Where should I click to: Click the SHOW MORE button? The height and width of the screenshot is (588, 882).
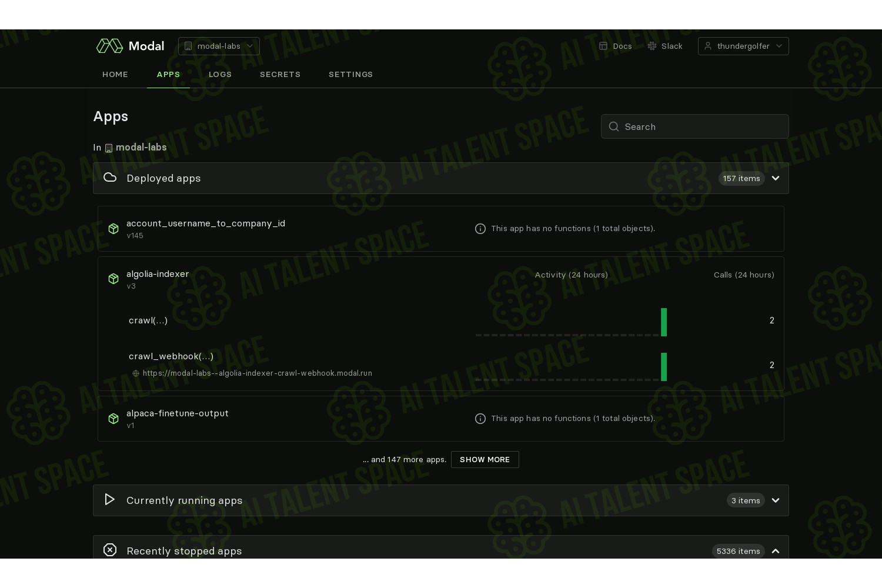click(x=485, y=460)
